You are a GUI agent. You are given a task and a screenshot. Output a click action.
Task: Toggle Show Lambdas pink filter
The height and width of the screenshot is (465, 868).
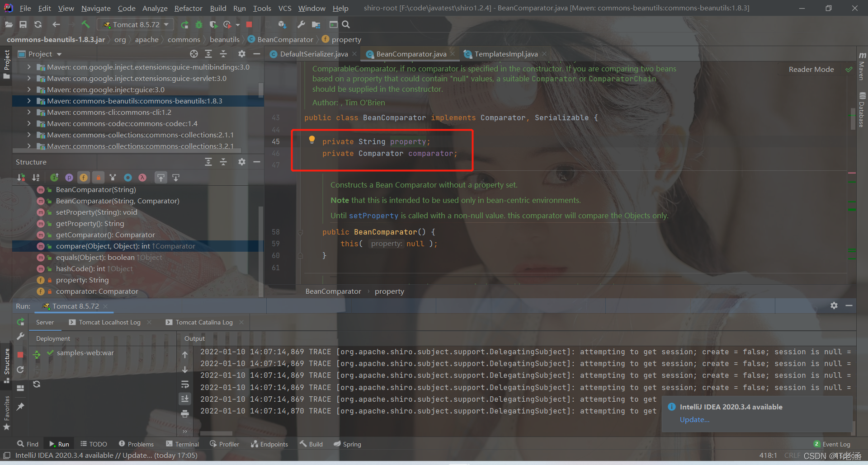[x=142, y=178]
